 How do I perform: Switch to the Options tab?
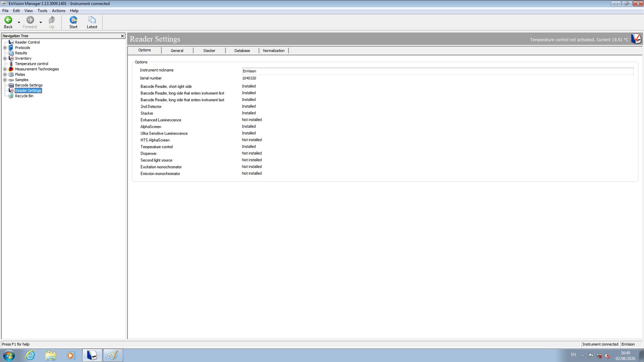point(145,50)
